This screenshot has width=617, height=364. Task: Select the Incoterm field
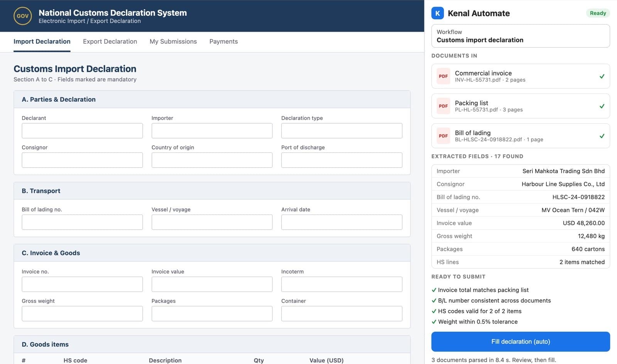coord(342,284)
